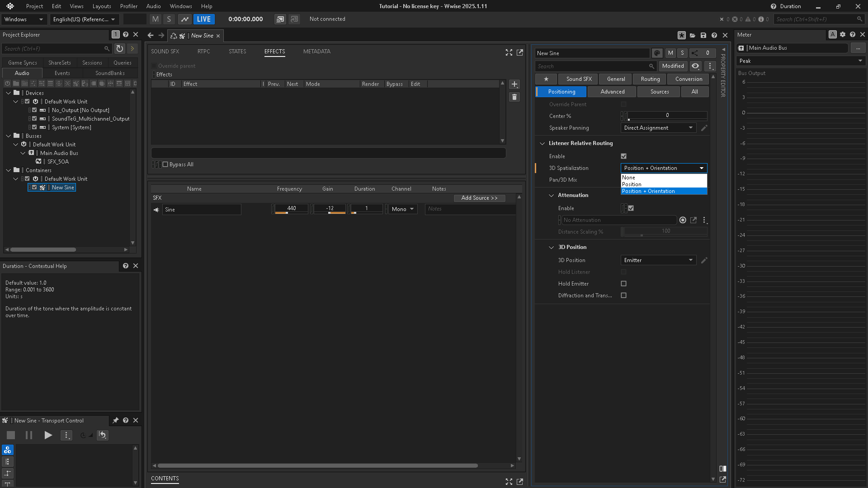Switch to the RTPC tab
The image size is (868, 488).
(x=204, y=52)
